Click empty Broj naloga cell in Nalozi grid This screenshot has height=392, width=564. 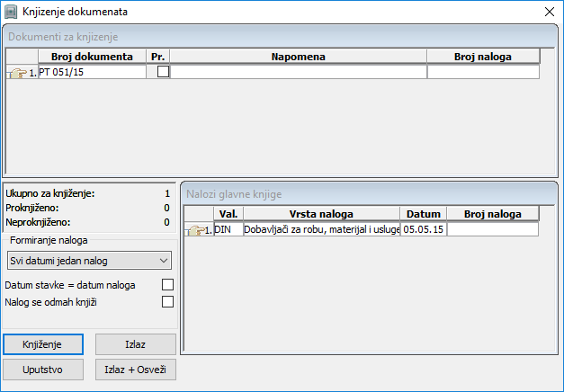pos(491,230)
